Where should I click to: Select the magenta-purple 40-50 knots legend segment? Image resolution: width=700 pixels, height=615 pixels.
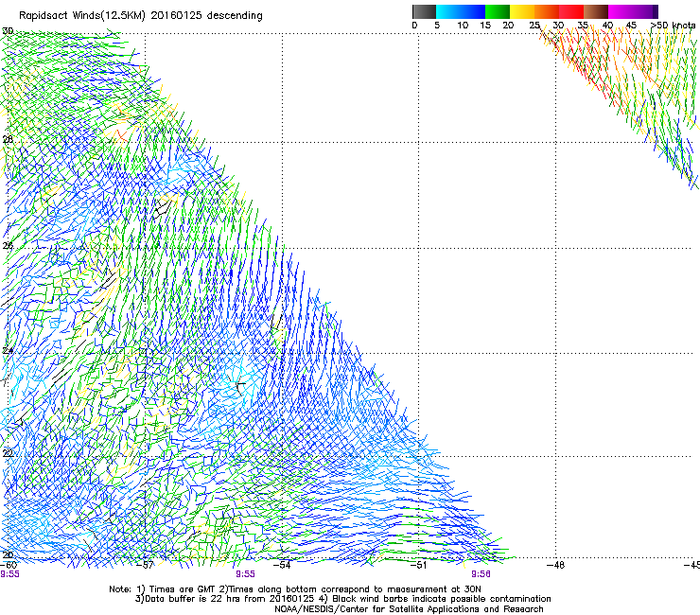[633, 11]
